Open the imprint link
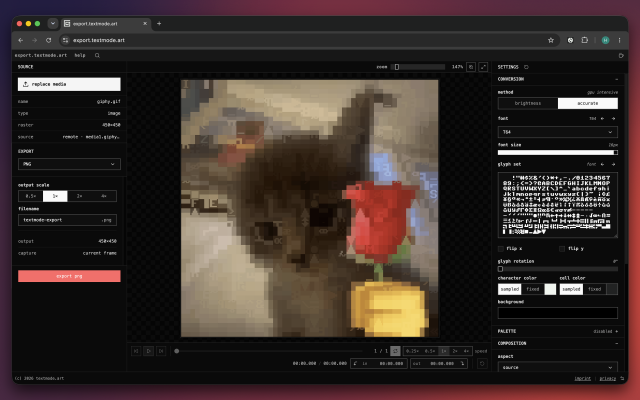Viewport: 640px width, 400px height. [582, 379]
